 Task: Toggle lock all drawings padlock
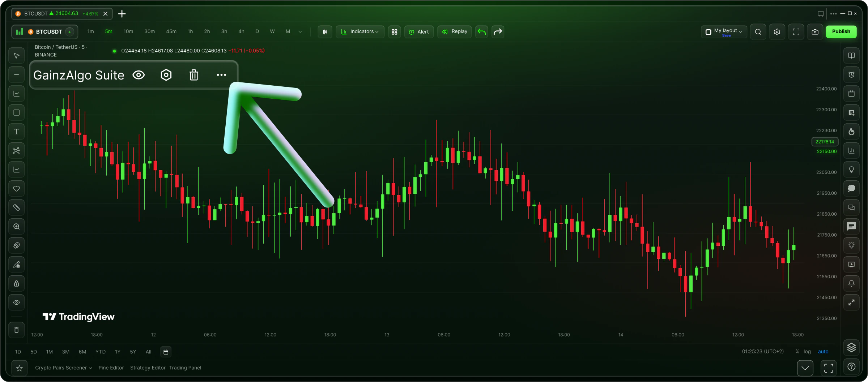coord(17,283)
